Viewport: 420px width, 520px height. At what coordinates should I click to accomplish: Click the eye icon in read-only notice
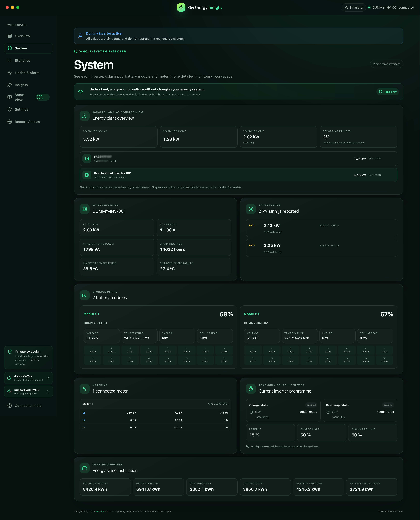click(x=81, y=92)
